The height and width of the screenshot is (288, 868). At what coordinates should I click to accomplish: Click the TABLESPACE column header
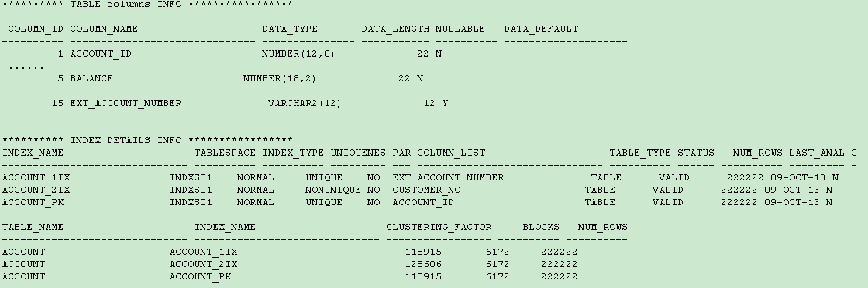225,153
